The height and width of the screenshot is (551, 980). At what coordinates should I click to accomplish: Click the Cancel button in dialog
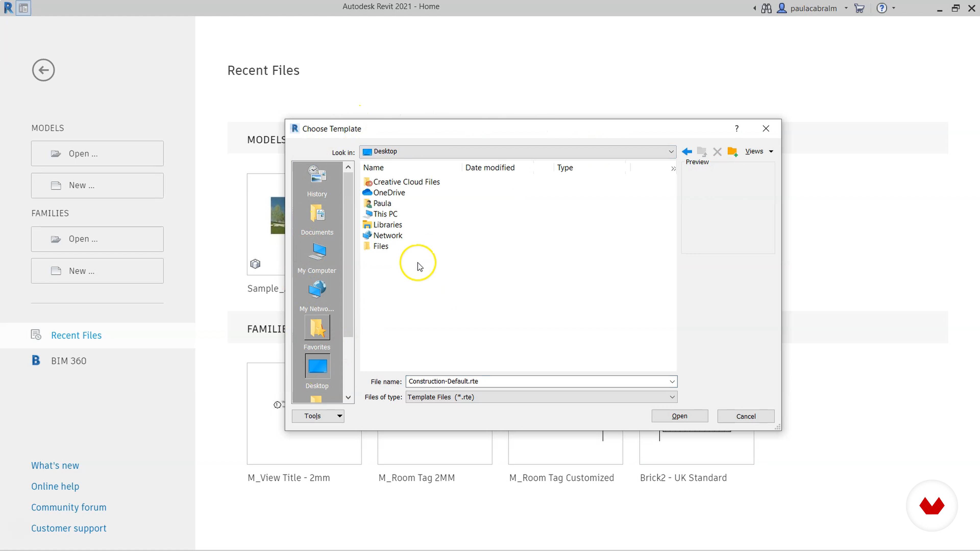tap(746, 416)
